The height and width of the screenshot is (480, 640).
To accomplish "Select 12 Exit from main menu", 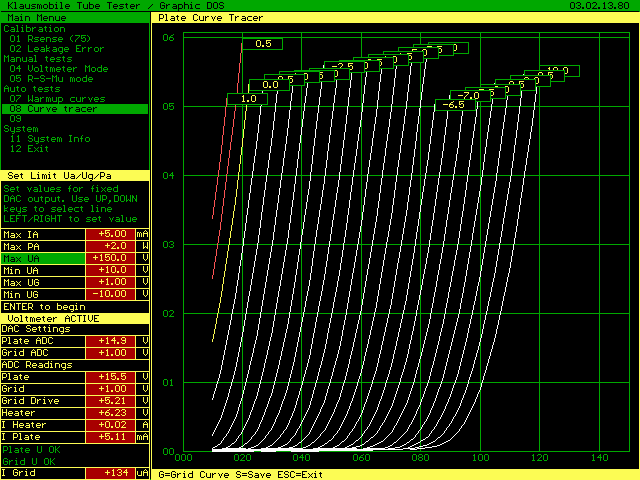I will [x=30, y=148].
